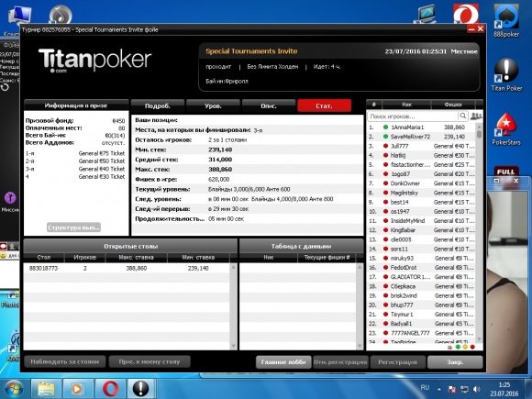This screenshot has height=399, width=532.
Task: Click the player list scrollbar down arrow
Action: click(479, 339)
